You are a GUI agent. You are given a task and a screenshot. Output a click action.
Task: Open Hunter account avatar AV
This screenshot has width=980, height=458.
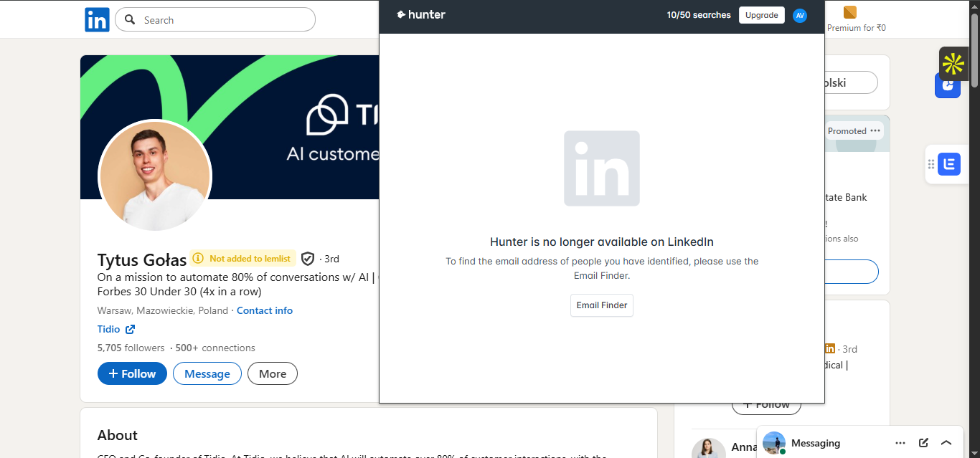(800, 15)
